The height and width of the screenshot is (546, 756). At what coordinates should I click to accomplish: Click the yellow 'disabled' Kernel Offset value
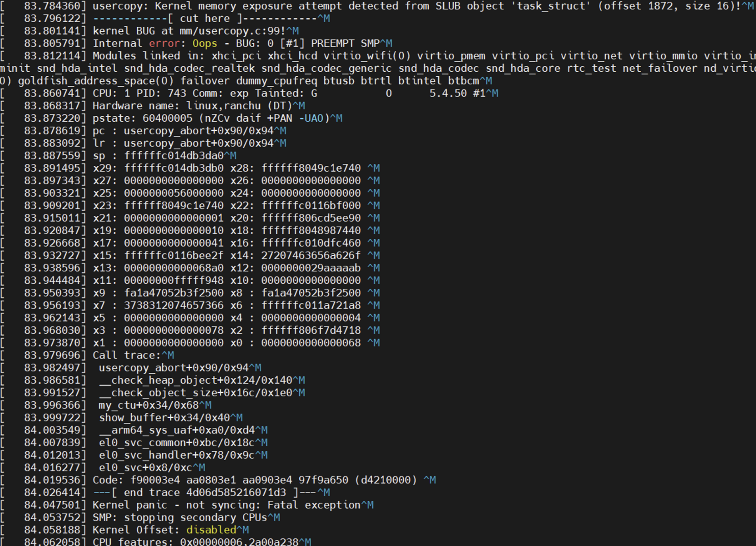(211, 530)
